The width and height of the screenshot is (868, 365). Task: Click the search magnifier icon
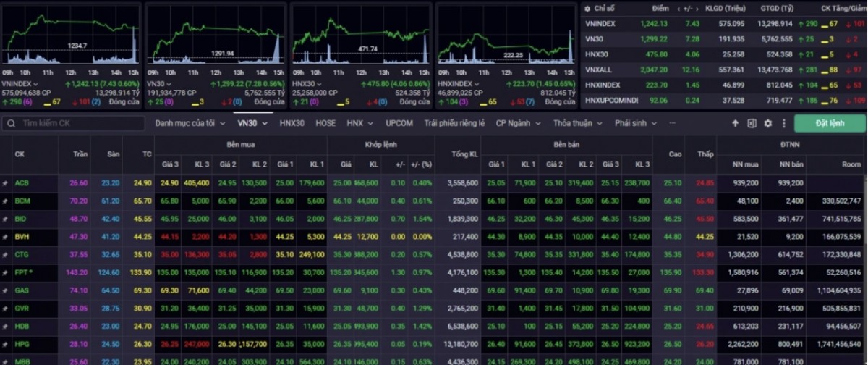coord(12,124)
